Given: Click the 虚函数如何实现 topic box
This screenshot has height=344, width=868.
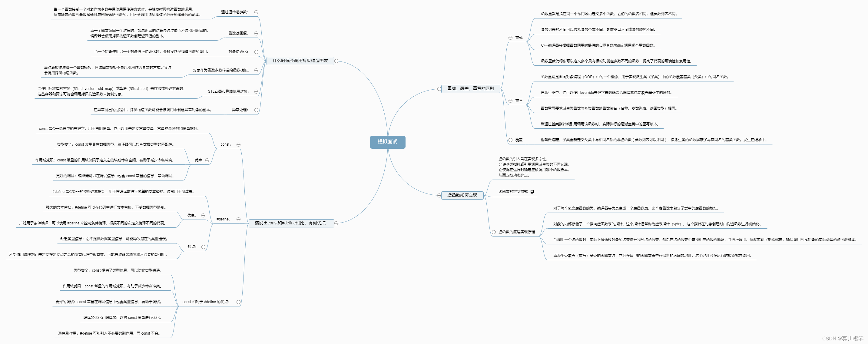Looking at the screenshot, I should click(462, 195).
